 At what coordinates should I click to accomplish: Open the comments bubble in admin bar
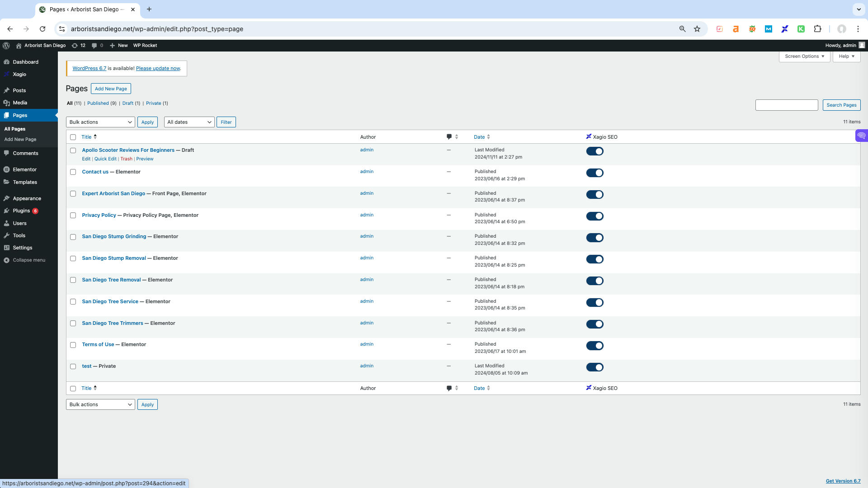(x=97, y=46)
